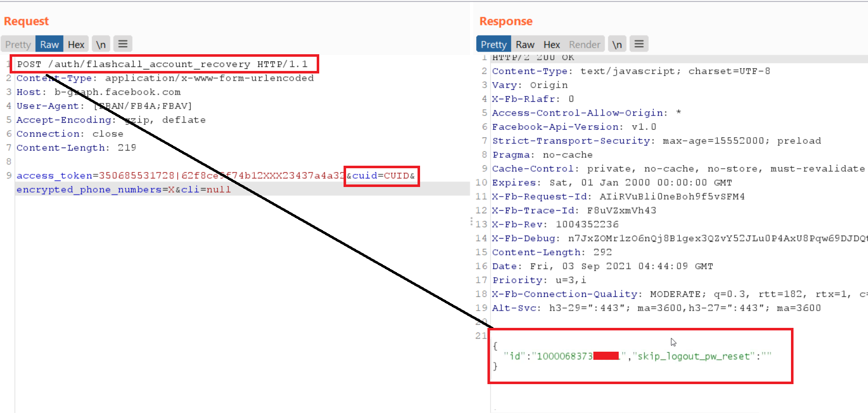This screenshot has width=868, height=413.
Task: Click the POST /auth/flashcall_account_recovery request line
Action: pos(162,64)
